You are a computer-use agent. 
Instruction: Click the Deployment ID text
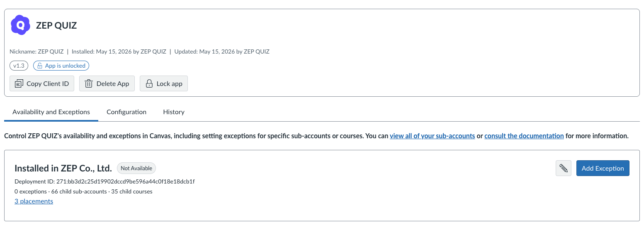click(104, 181)
